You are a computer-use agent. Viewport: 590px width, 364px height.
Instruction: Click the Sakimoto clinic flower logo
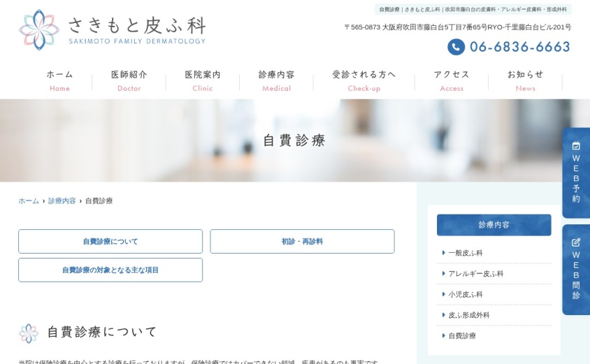(39, 30)
